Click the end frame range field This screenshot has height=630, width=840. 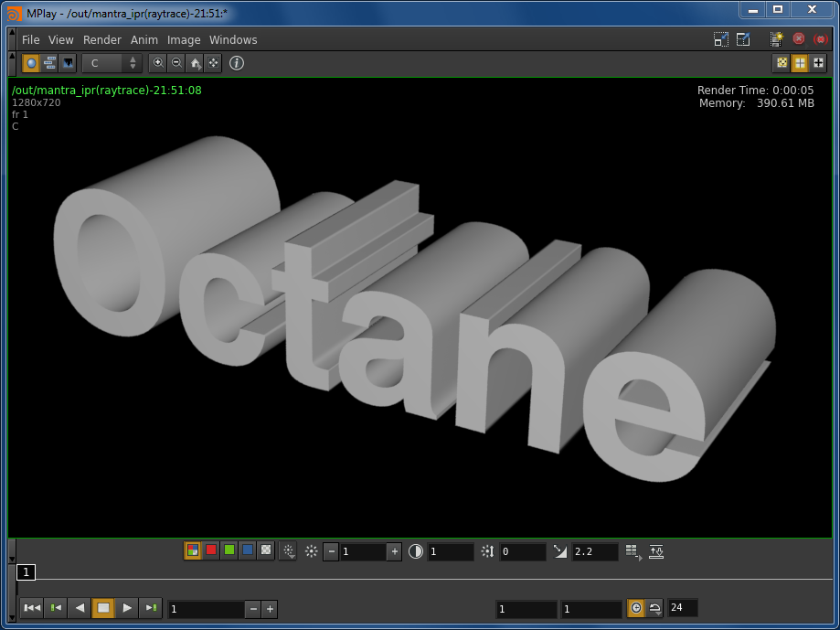[x=591, y=609]
